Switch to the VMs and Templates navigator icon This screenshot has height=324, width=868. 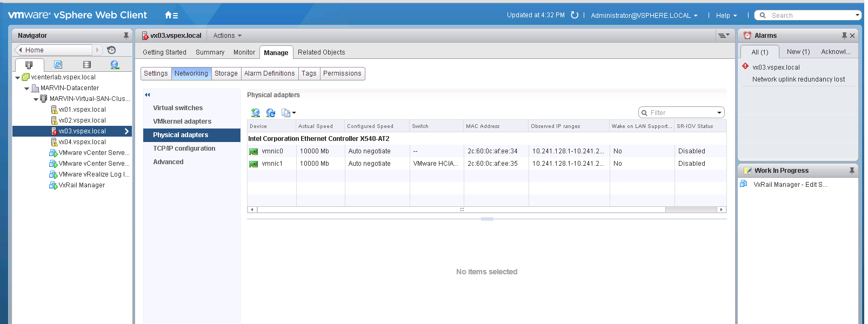tap(58, 65)
